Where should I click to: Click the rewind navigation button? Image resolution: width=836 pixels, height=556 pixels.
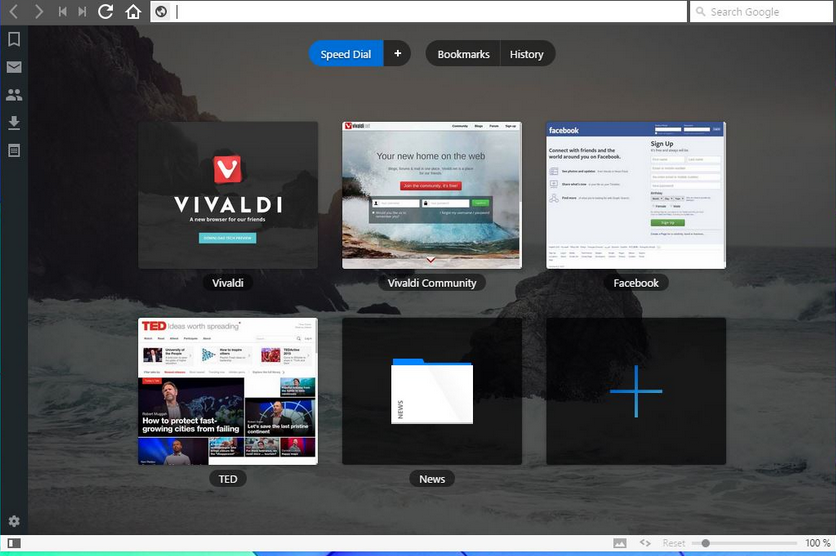point(62,12)
